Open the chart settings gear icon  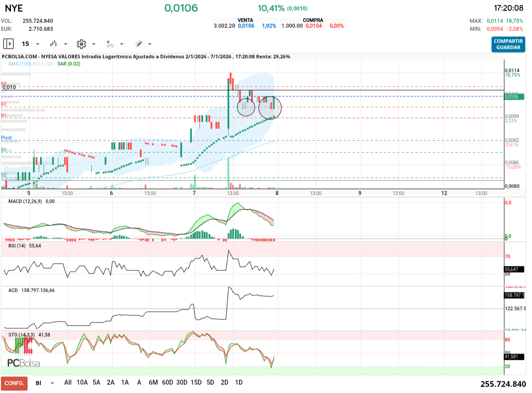pyautogui.click(x=81, y=44)
